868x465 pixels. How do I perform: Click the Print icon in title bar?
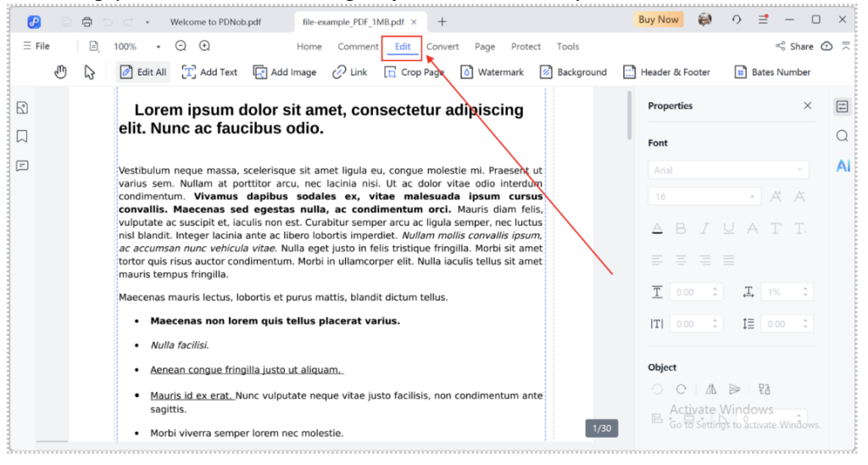[87, 20]
